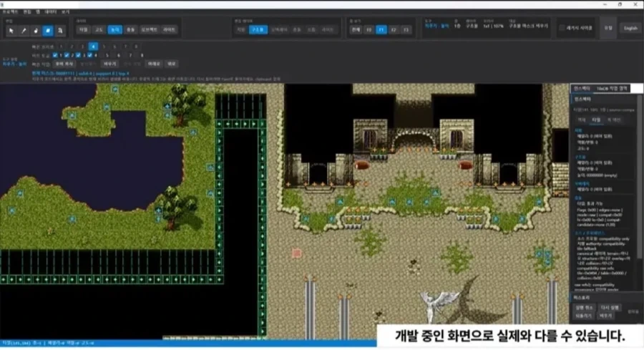Click 비우기 in the history panel
Screen dimensions: 644x350
click(605, 316)
